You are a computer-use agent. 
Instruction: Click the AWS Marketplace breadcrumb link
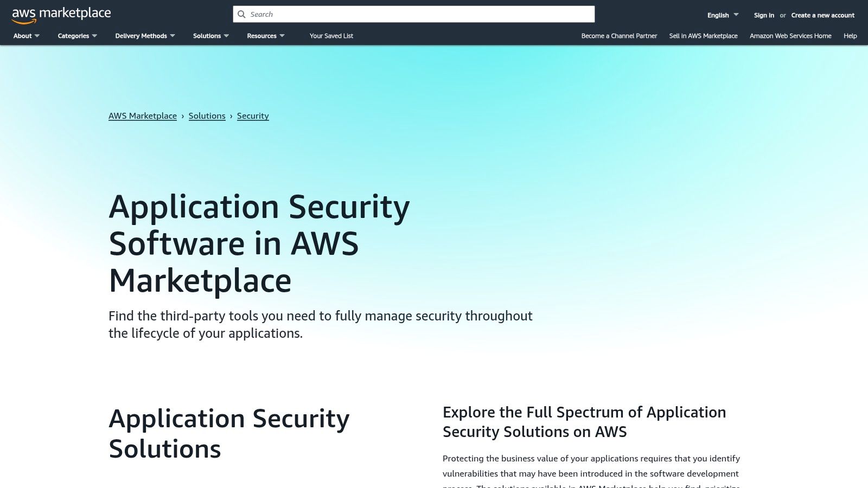[143, 116]
